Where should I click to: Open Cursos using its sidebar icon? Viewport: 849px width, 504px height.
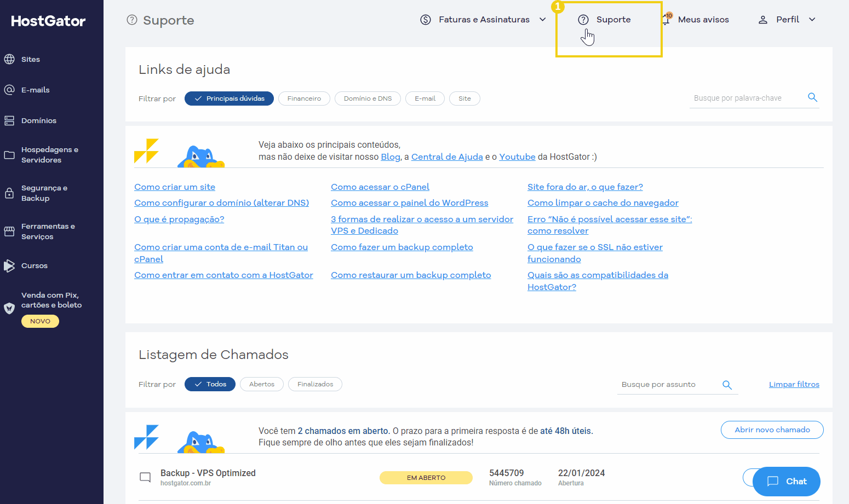coord(9,265)
